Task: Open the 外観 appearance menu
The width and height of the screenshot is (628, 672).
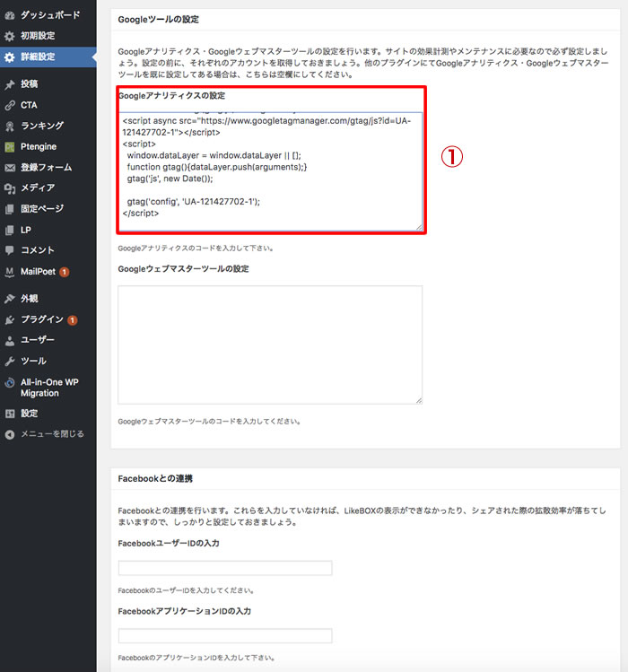Action: [29, 299]
